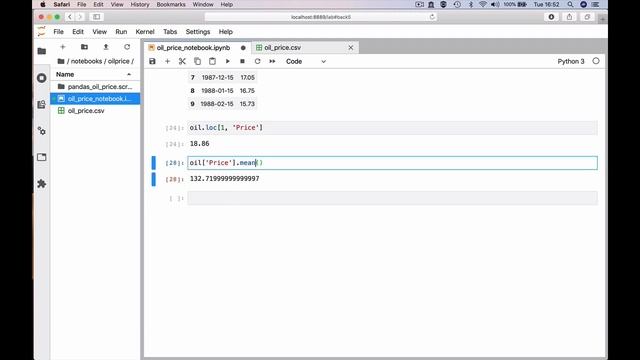The image size is (640, 360).
Task: Open the File Browser sidebar folder icon
Action: tap(42, 51)
